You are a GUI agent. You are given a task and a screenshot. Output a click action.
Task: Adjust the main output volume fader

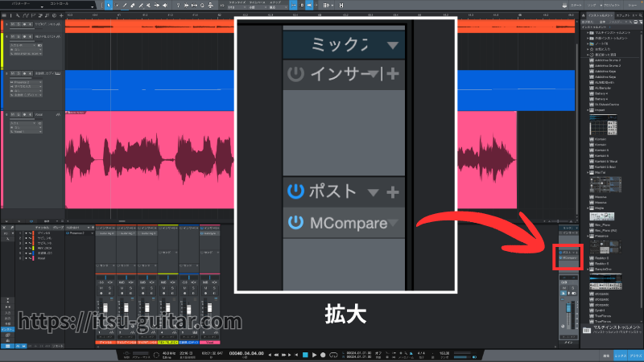pyautogui.click(x=568, y=309)
